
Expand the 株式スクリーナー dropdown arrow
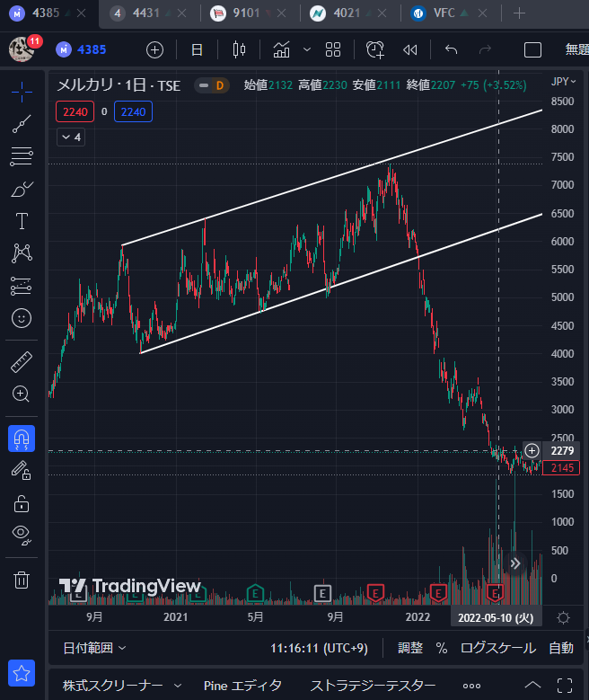(x=178, y=686)
